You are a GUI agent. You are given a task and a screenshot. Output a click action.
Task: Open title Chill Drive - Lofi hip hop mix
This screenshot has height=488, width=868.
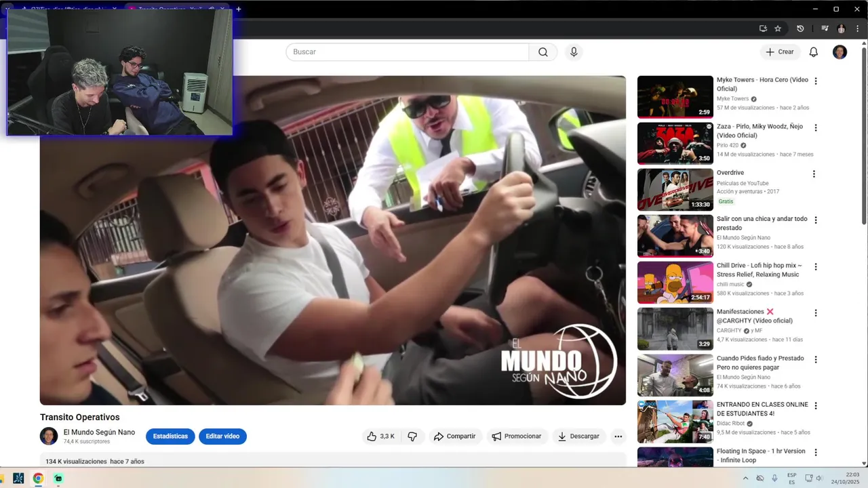click(759, 270)
